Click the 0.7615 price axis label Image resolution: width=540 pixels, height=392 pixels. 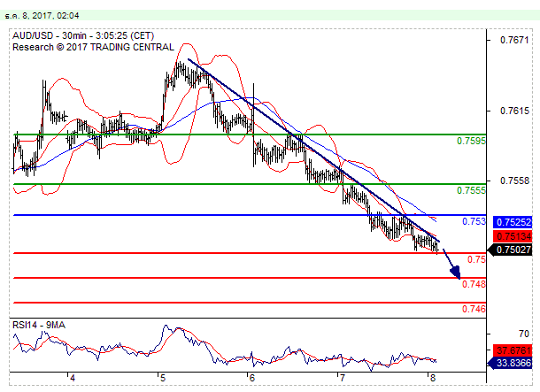(x=514, y=111)
